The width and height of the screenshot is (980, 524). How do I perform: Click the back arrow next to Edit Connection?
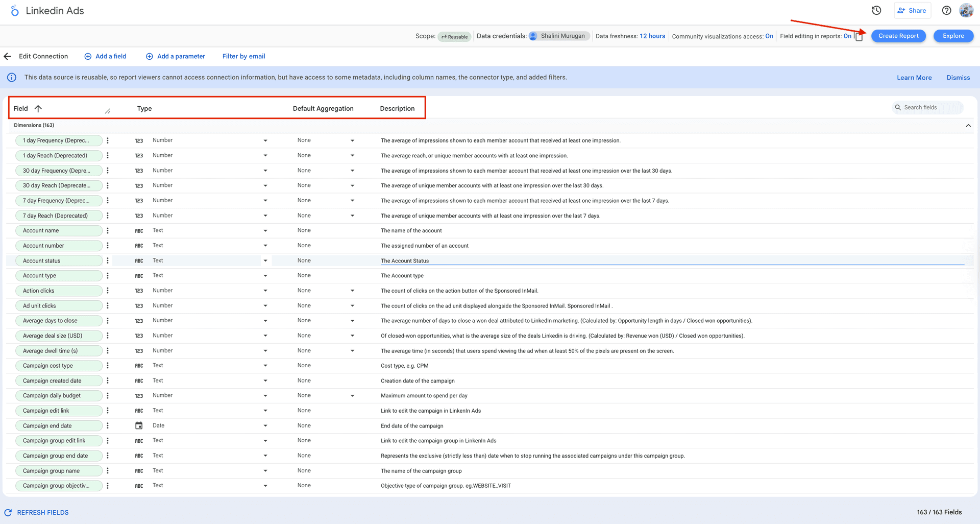pyautogui.click(x=7, y=56)
